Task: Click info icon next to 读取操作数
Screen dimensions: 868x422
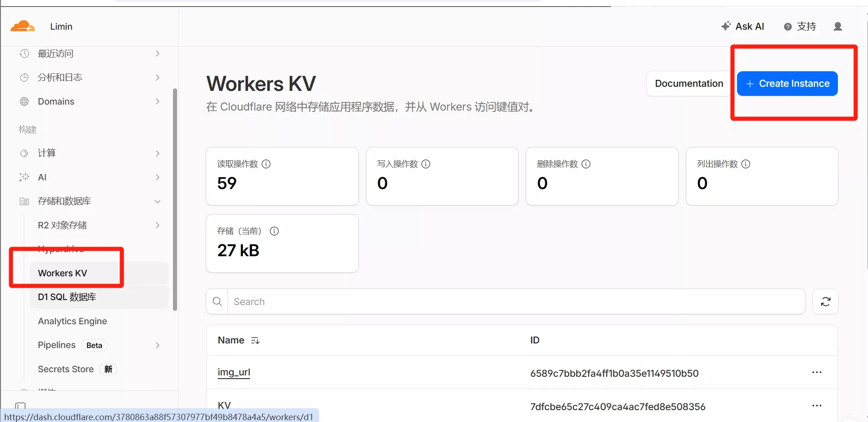Action: coord(266,164)
